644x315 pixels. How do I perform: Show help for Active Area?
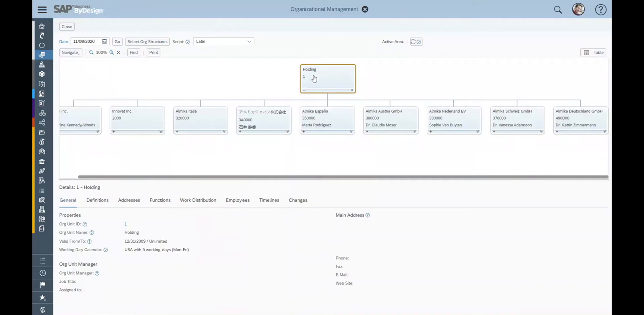click(x=419, y=42)
